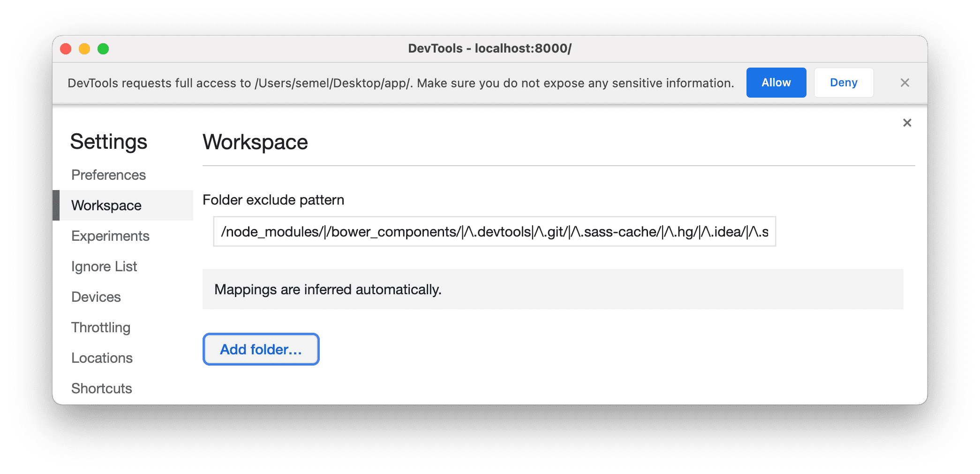The width and height of the screenshot is (980, 474).
Task: Open the Locations settings section
Action: pos(102,358)
